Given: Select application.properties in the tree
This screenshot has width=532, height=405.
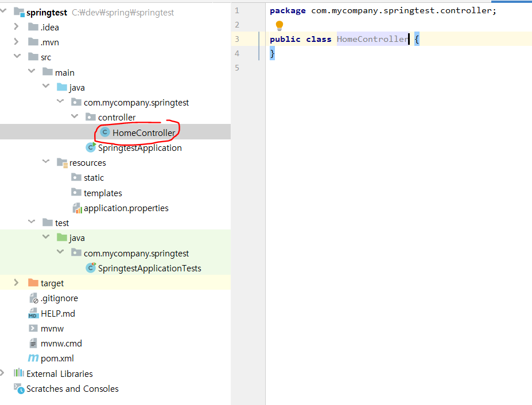Looking at the screenshot, I should pos(126,208).
